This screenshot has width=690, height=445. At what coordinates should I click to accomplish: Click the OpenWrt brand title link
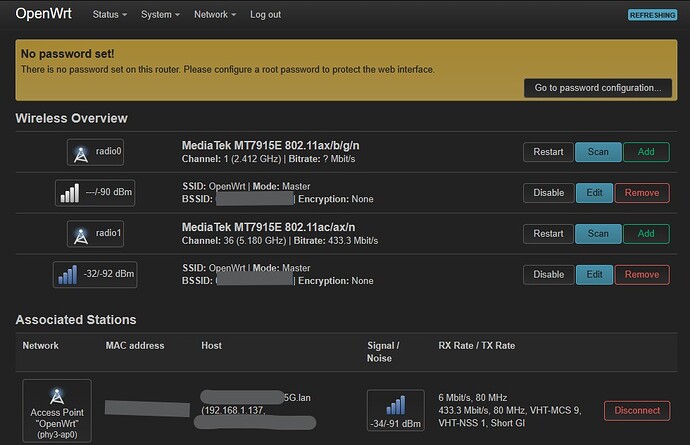click(43, 15)
